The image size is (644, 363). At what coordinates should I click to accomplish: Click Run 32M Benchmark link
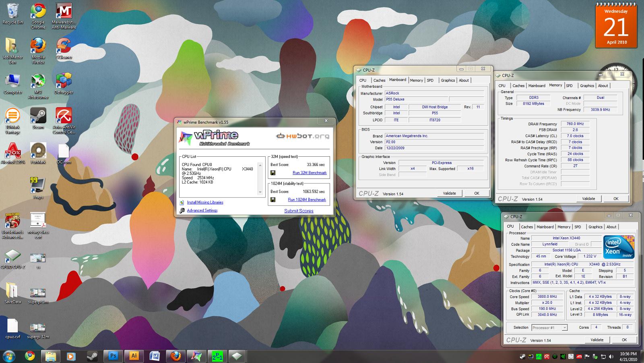tap(310, 173)
